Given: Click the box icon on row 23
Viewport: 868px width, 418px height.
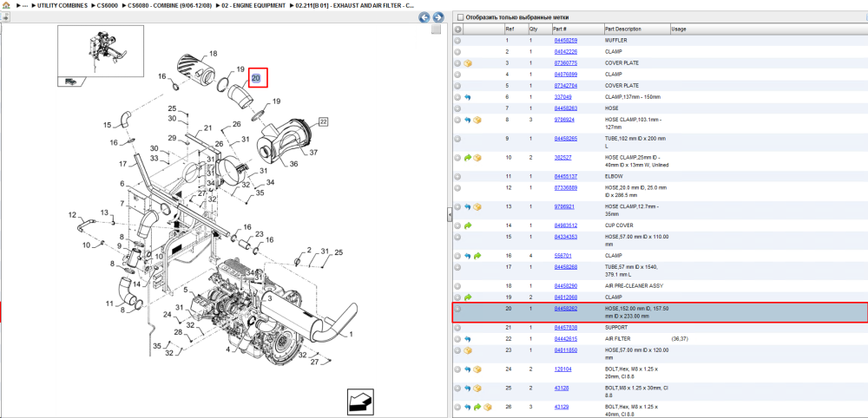Looking at the screenshot, I should pyautogui.click(x=468, y=350).
